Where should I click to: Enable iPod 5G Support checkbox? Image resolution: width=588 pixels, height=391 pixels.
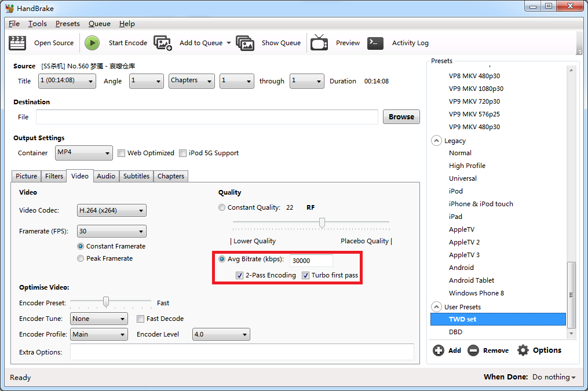(182, 153)
